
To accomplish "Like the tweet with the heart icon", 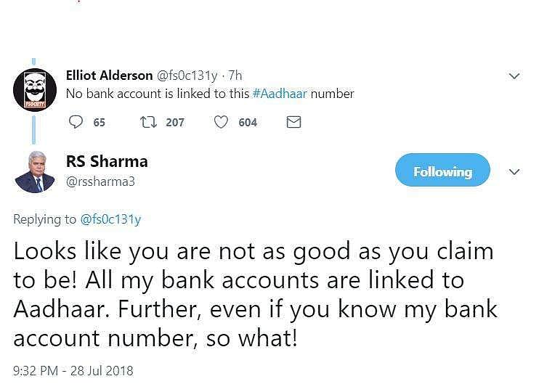I will 221,122.
